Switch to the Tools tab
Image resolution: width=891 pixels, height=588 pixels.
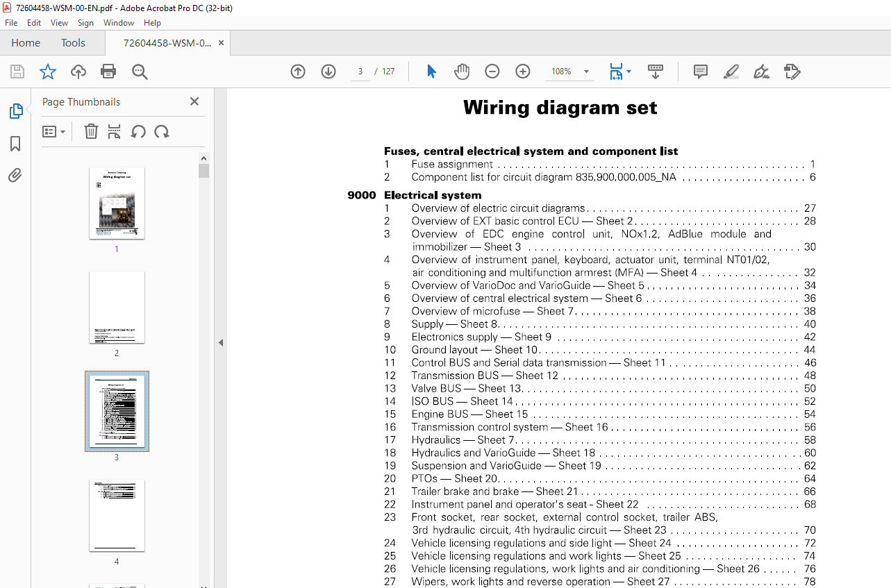tap(73, 43)
